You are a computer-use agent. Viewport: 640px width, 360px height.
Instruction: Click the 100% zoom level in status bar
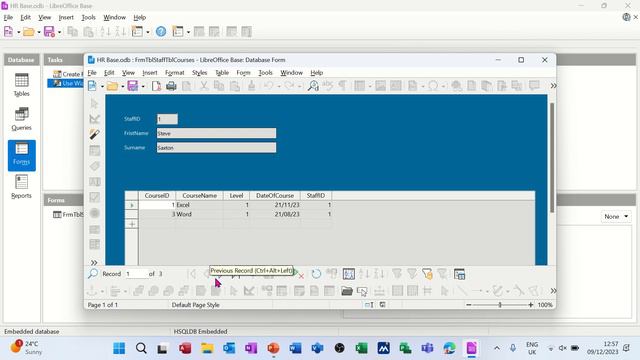coord(545,304)
